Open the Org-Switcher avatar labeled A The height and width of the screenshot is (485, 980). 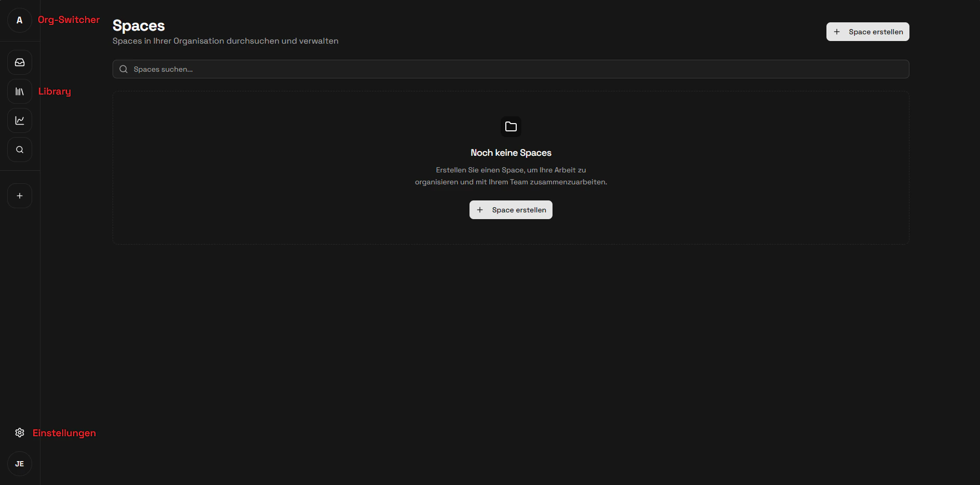(19, 20)
